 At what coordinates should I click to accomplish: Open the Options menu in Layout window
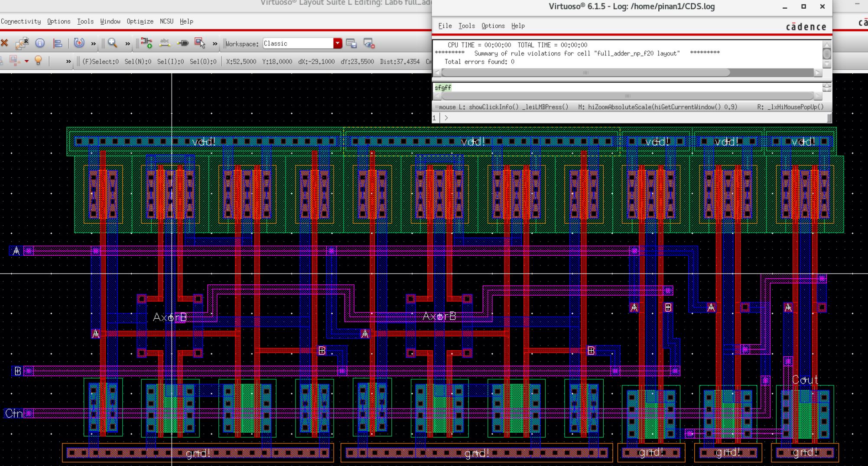coord(59,21)
